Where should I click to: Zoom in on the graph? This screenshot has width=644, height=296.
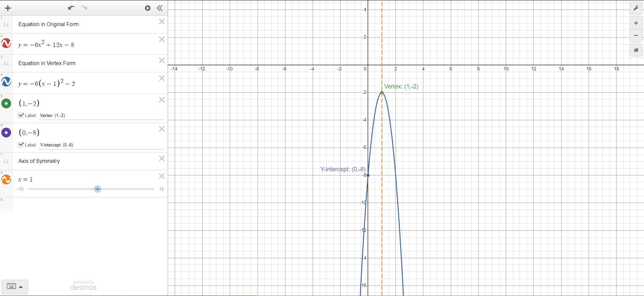[636, 23]
